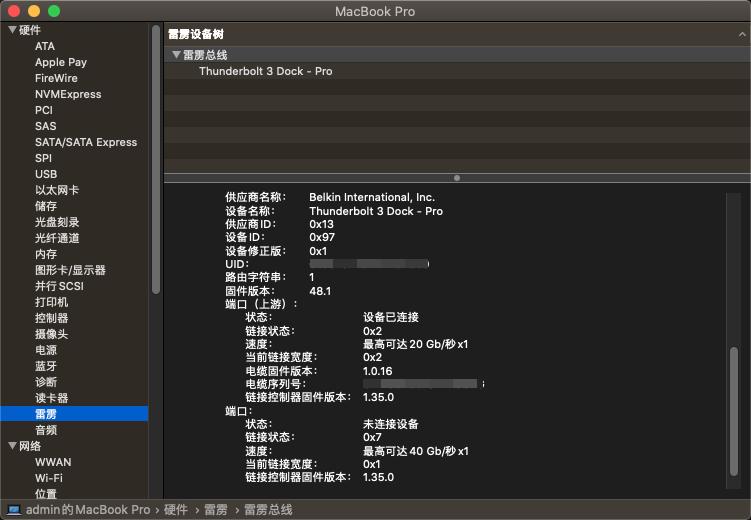
Task: Select 光纤通道 in the sidebar
Action: pyautogui.click(x=57, y=238)
